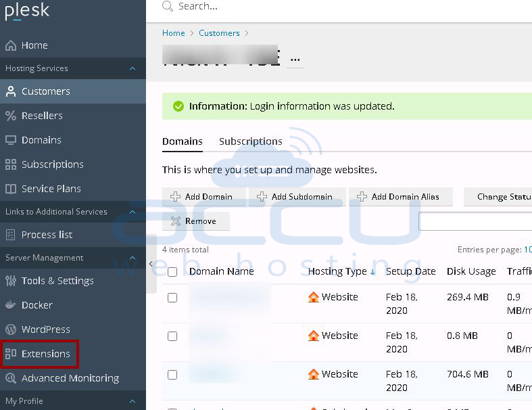Click the Change Status button
532x410 pixels.
click(498, 197)
